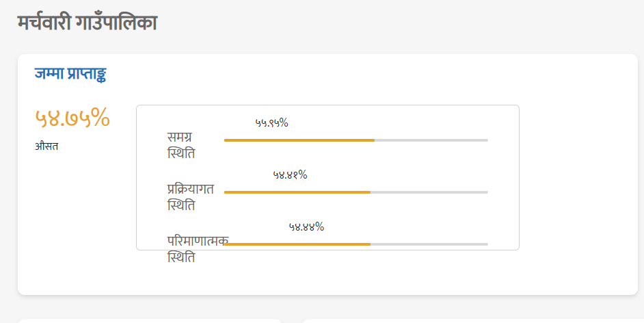The image size is (644, 323).
Task: Click the bordered score breakdown box
Action: 327,177
